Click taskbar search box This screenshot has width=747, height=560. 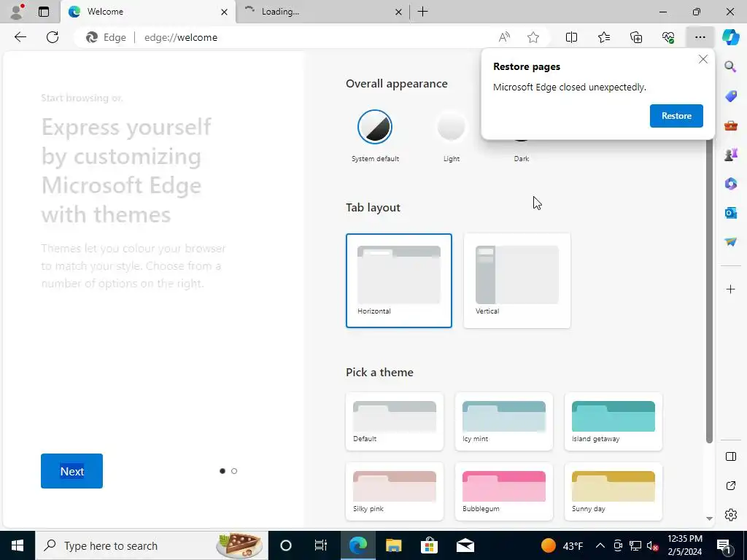(x=152, y=545)
